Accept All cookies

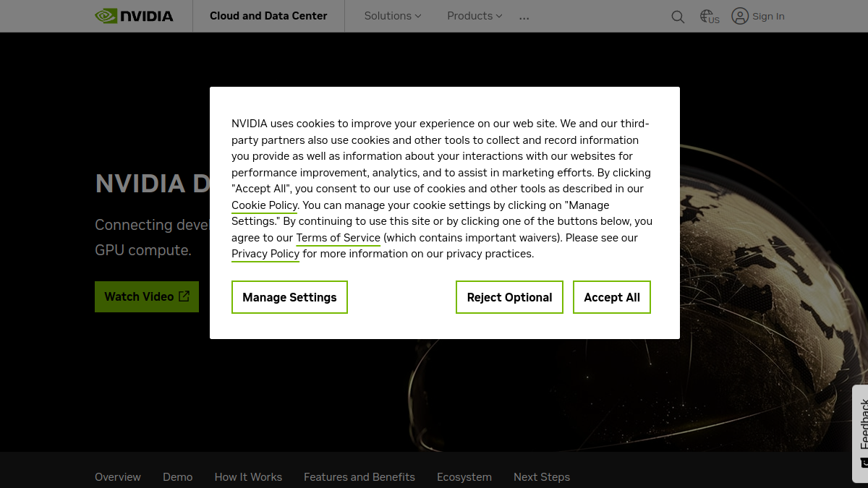click(x=612, y=297)
